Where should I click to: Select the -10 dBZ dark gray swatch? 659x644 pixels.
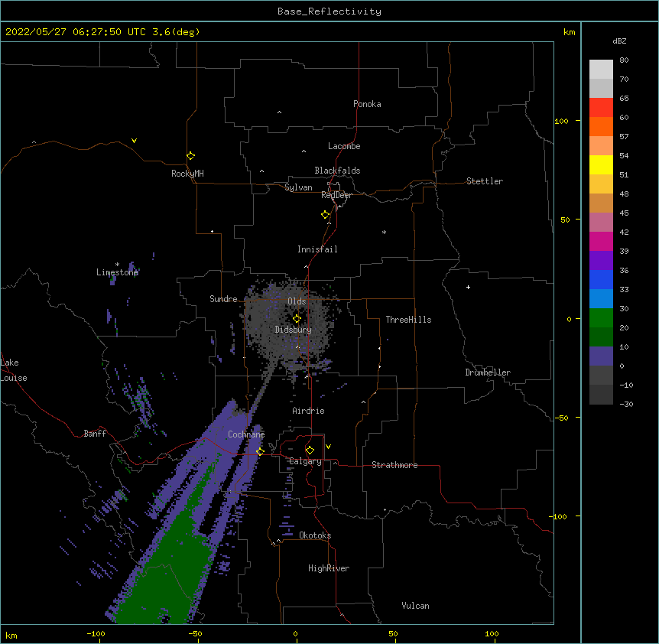[601, 395]
